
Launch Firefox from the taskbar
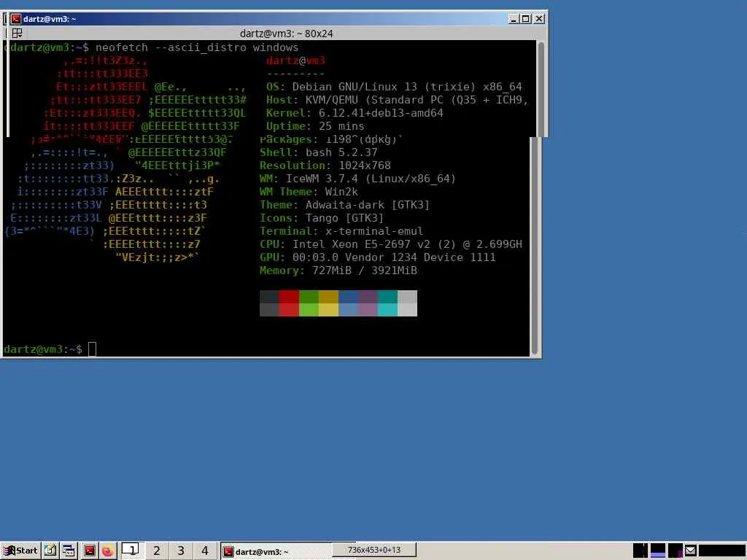point(108,551)
